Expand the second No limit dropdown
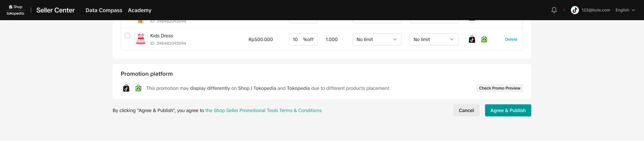Screen dimensions: 644x141 (434, 39)
